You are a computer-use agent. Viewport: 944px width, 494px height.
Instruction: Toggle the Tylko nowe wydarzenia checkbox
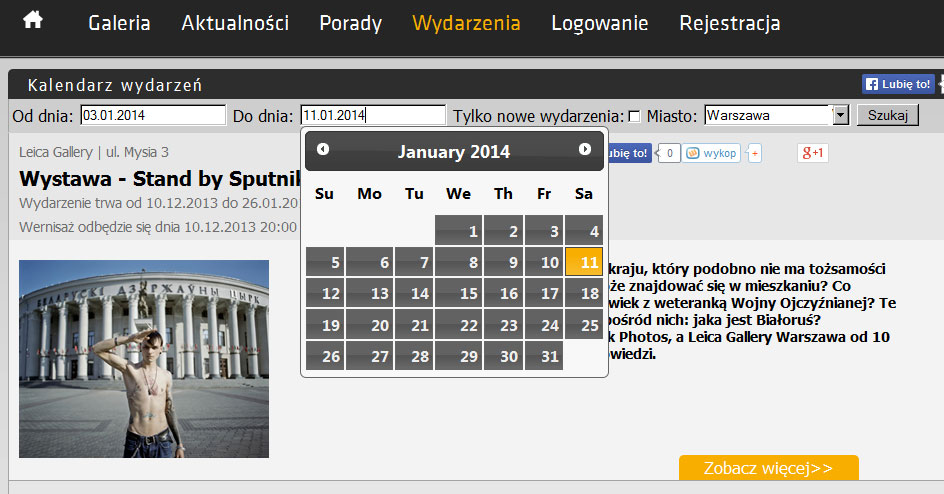click(x=634, y=116)
